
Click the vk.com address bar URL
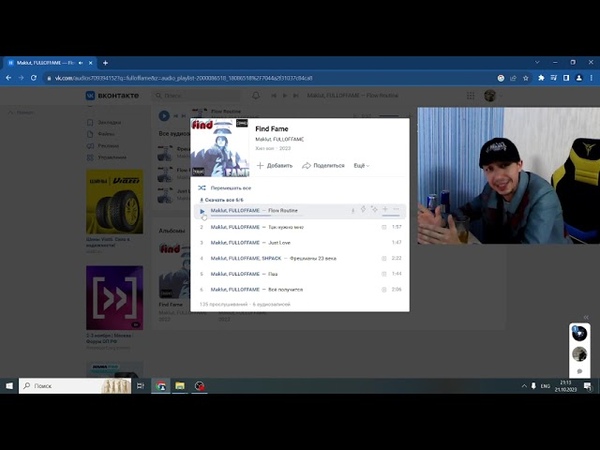[x=183, y=78]
